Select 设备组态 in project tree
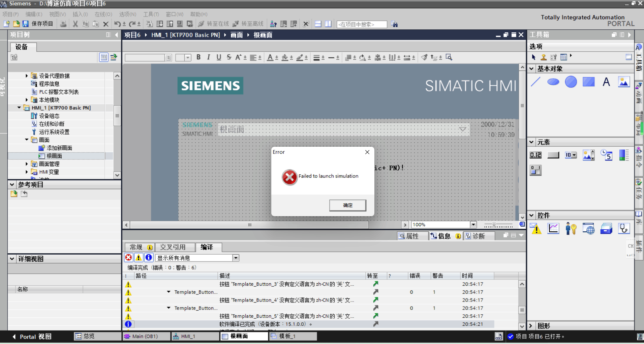This screenshot has height=344, width=644. (49, 116)
